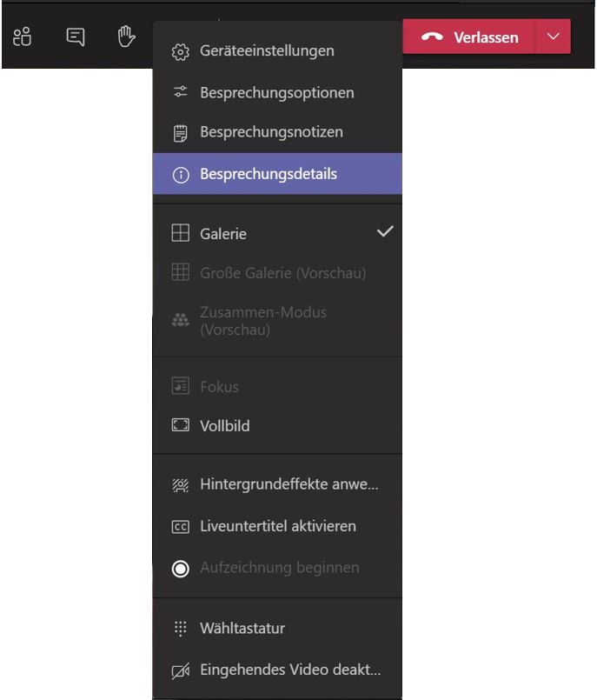597x700 pixels.
Task: Select the Galerie view option
Action: [223, 234]
